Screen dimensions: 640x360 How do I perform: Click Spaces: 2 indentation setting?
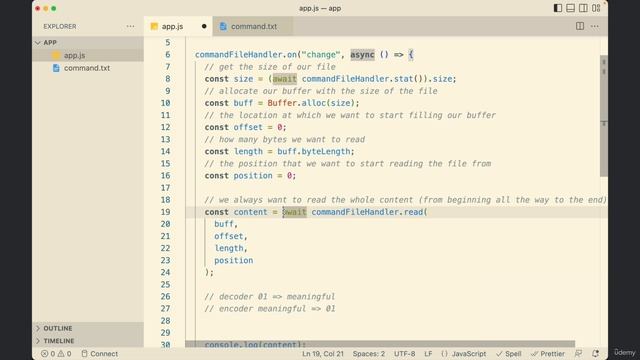tap(369, 353)
